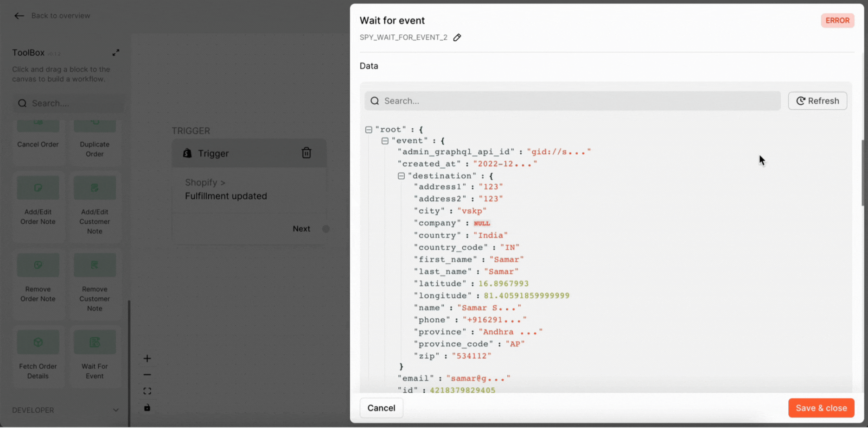Select the Remove Customer Note block icon
This screenshot has height=428, width=868.
pos(95,265)
